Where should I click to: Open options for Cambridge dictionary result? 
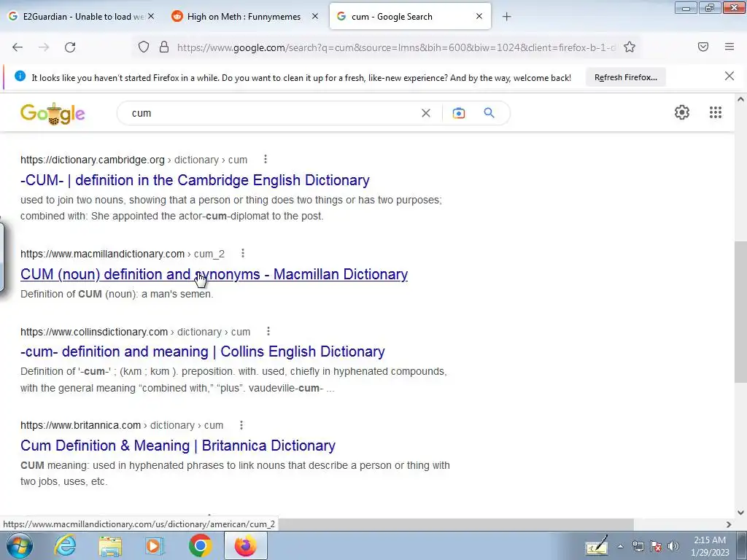[x=266, y=159]
